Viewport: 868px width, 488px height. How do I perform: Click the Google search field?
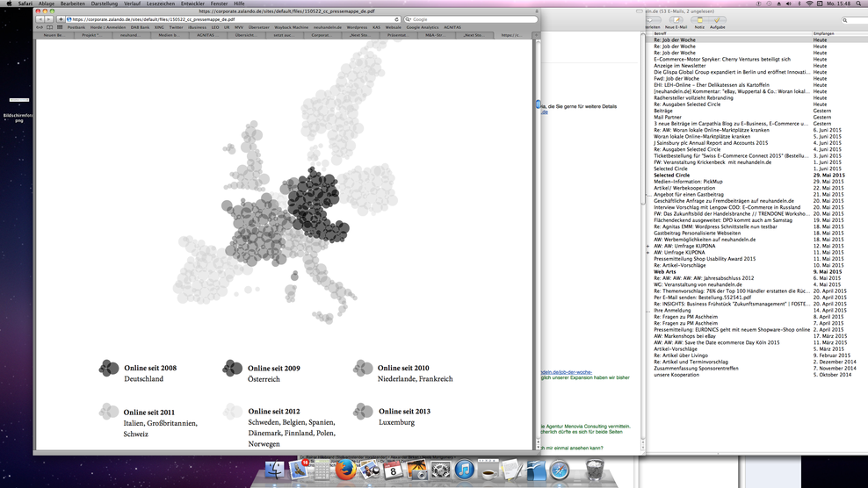[x=471, y=19]
